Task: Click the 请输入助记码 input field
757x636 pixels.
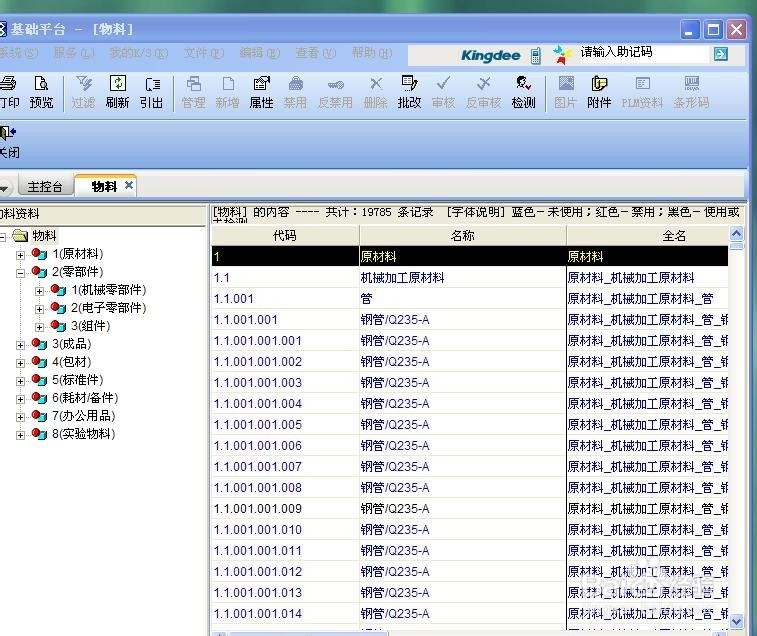Action: tap(645, 53)
